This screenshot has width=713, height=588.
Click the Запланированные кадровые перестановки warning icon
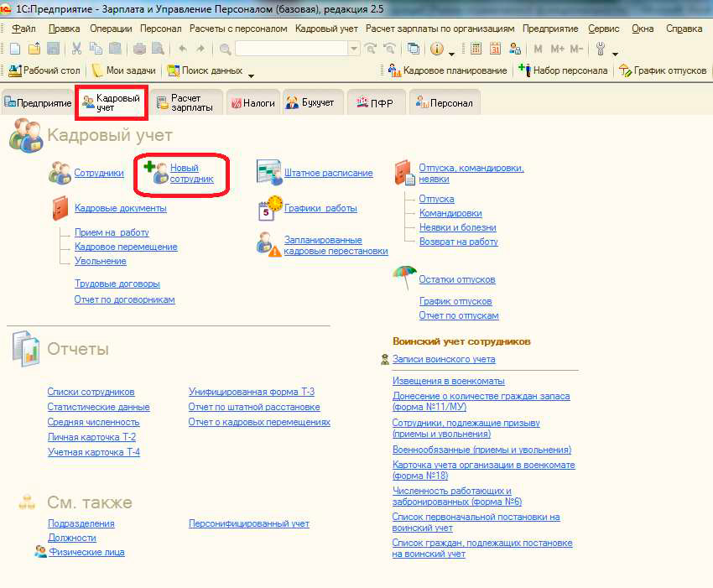click(x=268, y=245)
